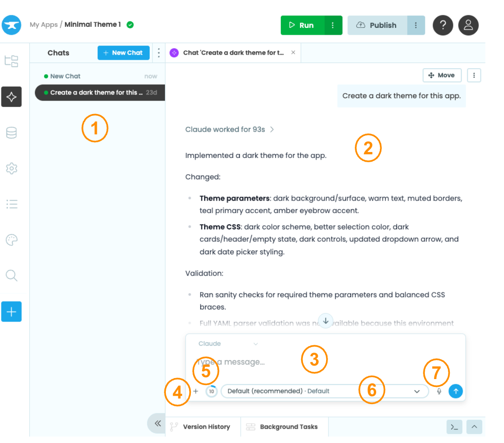Viewport: 504px width, 443px height.
Task: Collapse the chats panel with double chevron
Action: click(157, 423)
